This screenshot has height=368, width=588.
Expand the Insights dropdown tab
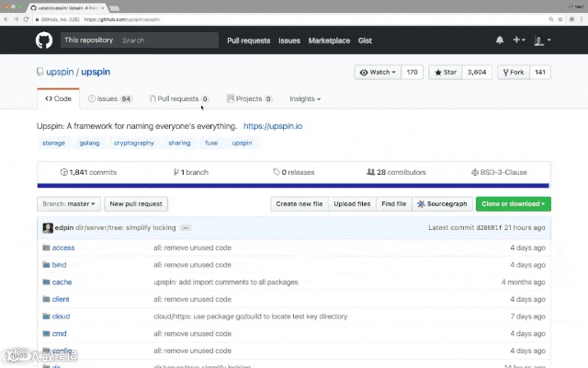pos(305,98)
